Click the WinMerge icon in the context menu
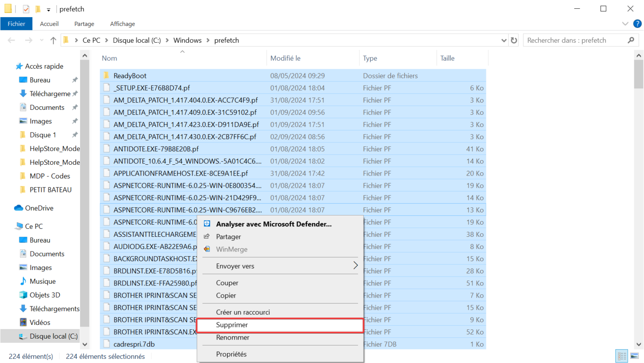Image resolution: width=644 pixels, height=363 pixels. coord(207,249)
